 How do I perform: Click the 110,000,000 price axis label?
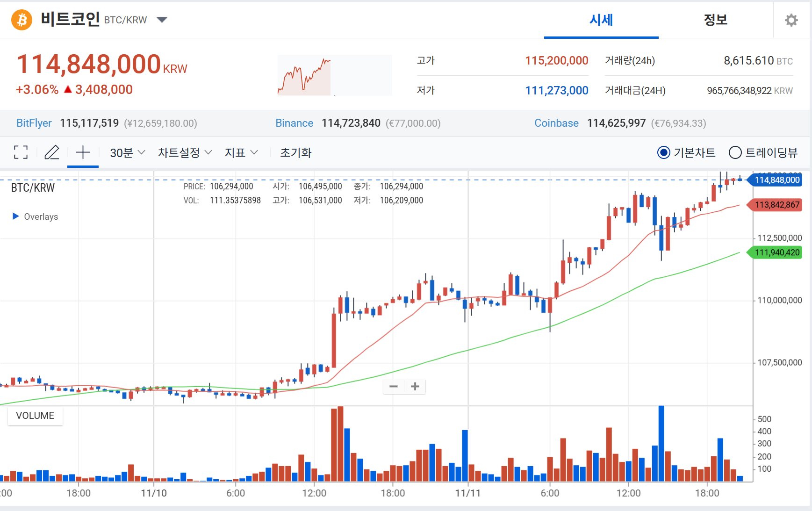point(780,300)
